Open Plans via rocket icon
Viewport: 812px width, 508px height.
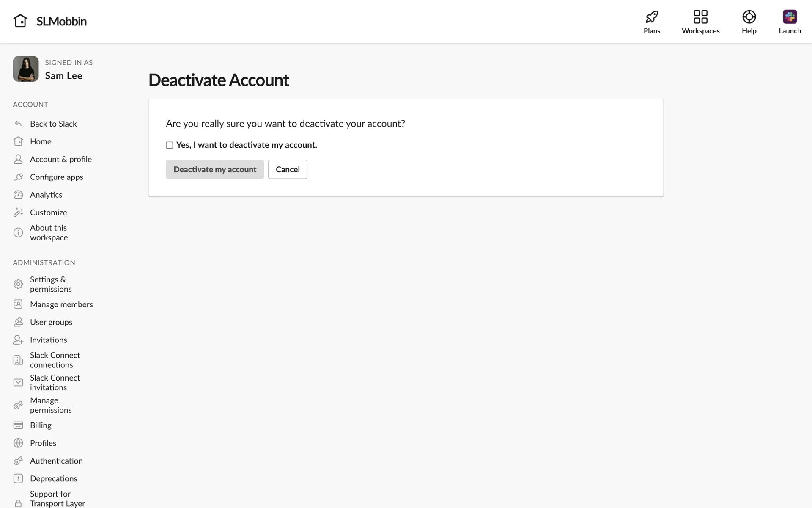click(652, 17)
